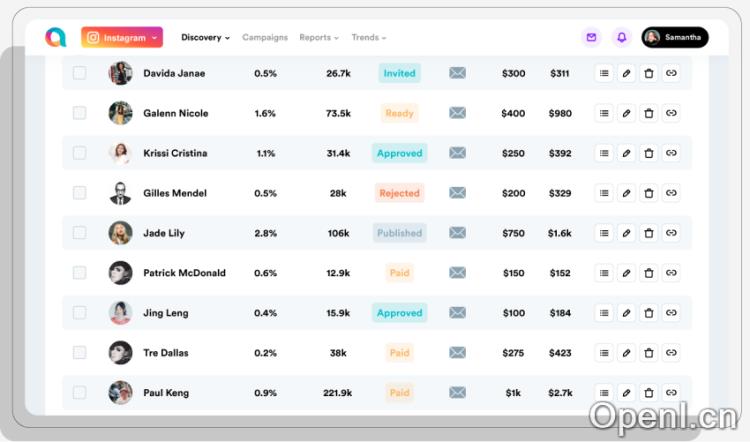Image resolution: width=750 pixels, height=442 pixels.
Task: Tick the checkbox for Davida Janae
Action: [80, 73]
